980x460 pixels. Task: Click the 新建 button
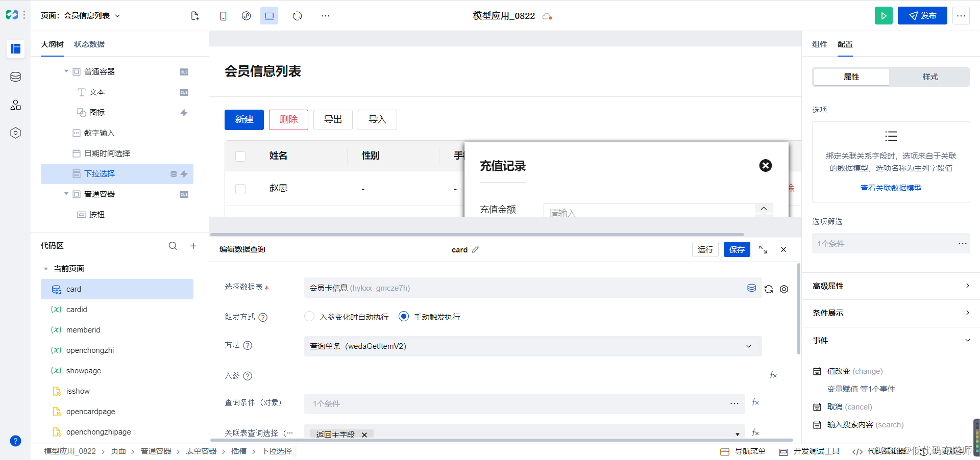244,120
